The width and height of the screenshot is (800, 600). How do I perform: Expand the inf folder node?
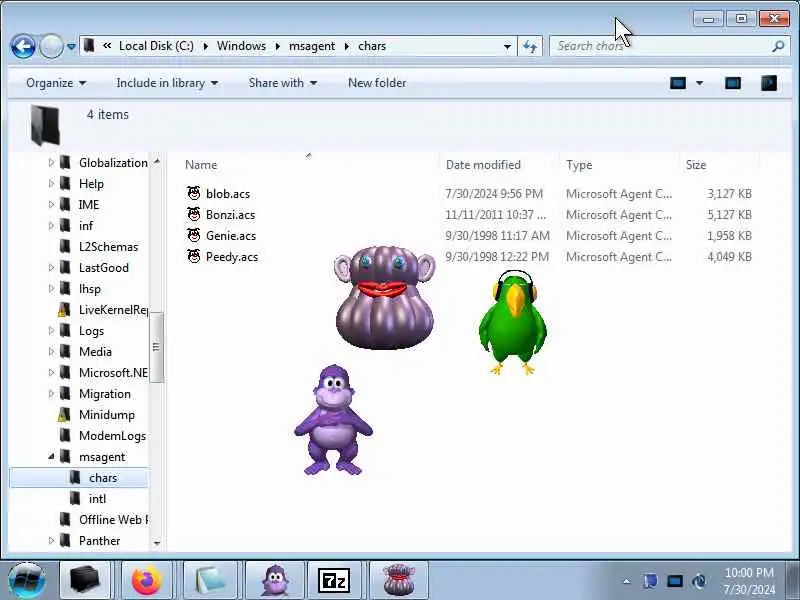[51, 226]
